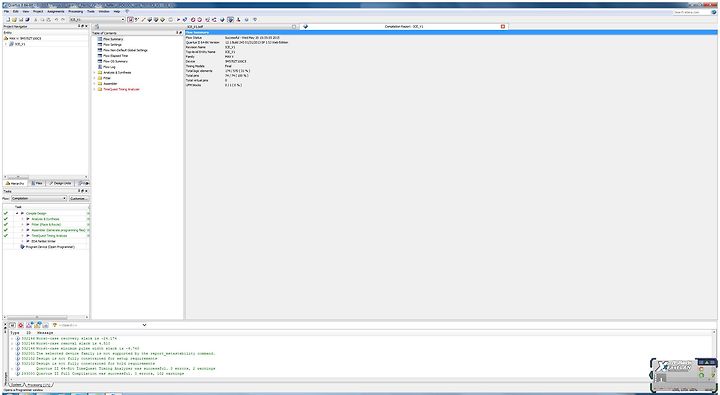Image resolution: width=720 pixels, height=395 pixels.
Task: Switch to the System messages tab
Action: coord(16,384)
